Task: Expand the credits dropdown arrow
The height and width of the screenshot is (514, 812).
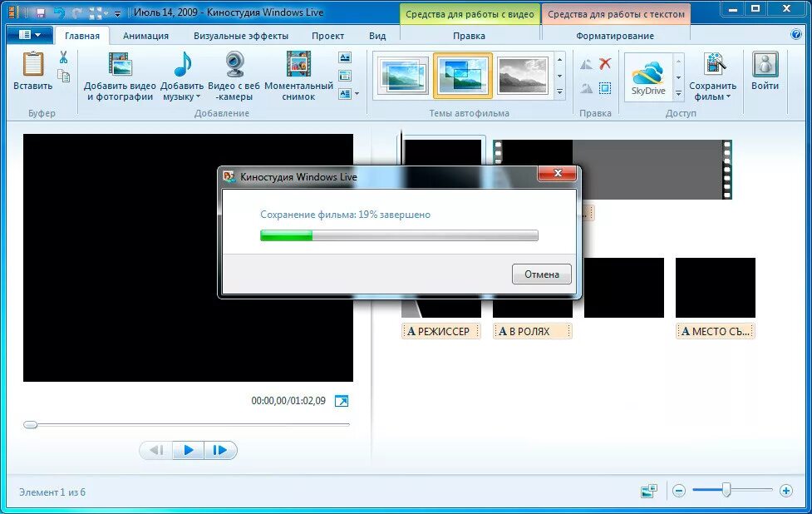Action: tap(357, 94)
